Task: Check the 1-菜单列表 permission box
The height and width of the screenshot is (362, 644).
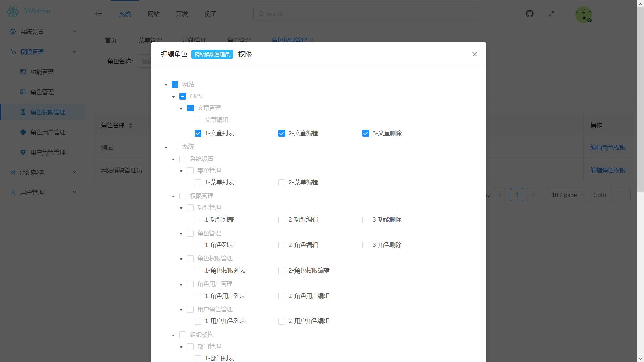Action: [198, 182]
